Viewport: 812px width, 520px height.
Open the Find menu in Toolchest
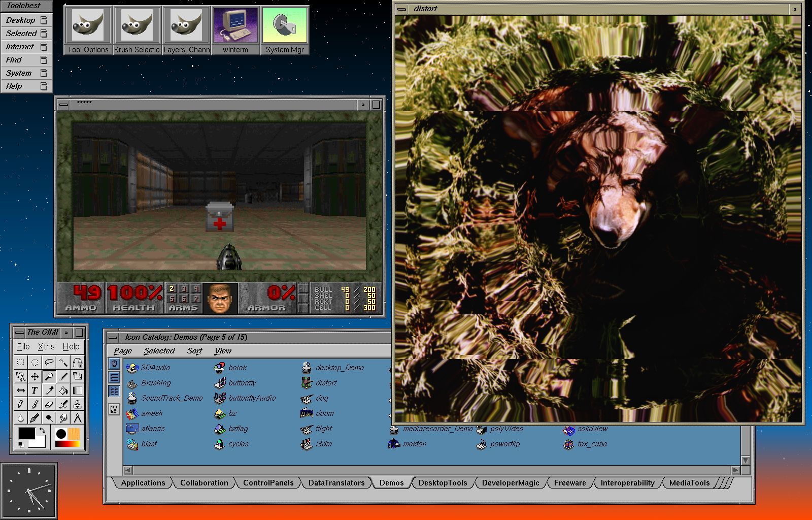pos(26,60)
